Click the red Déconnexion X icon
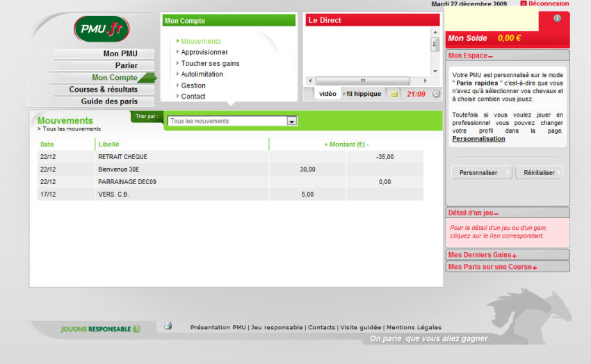591x364 pixels. pyautogui.click(x=524, y=3)
